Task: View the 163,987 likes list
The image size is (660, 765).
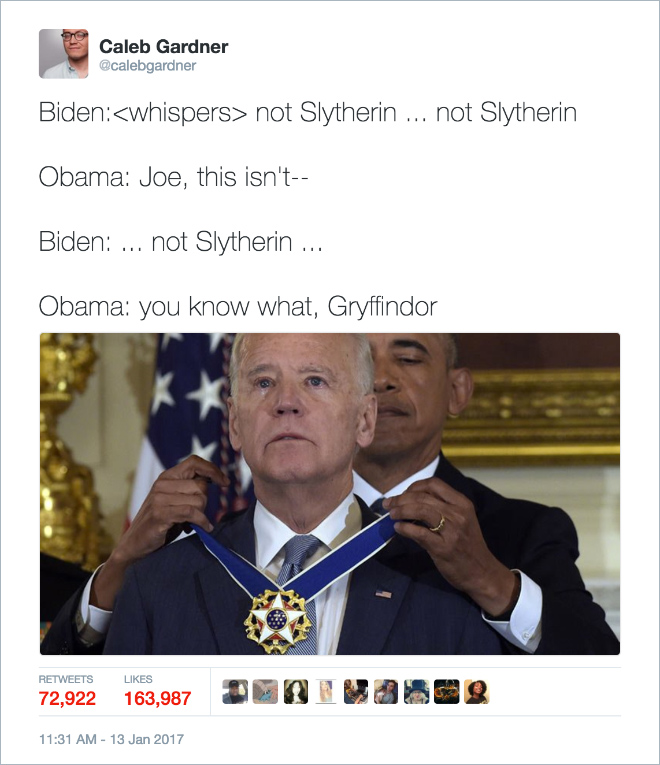Action: tap(157, 699)
